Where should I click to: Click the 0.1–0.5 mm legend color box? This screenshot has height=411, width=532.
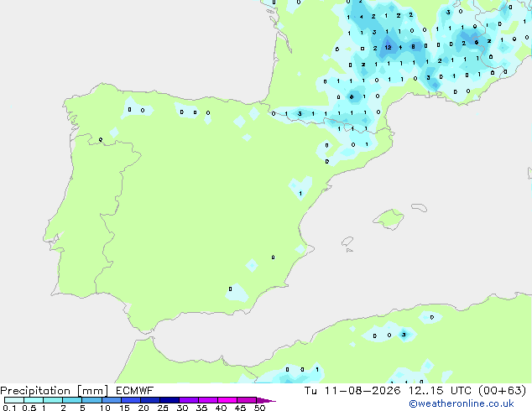coord(14,400)
